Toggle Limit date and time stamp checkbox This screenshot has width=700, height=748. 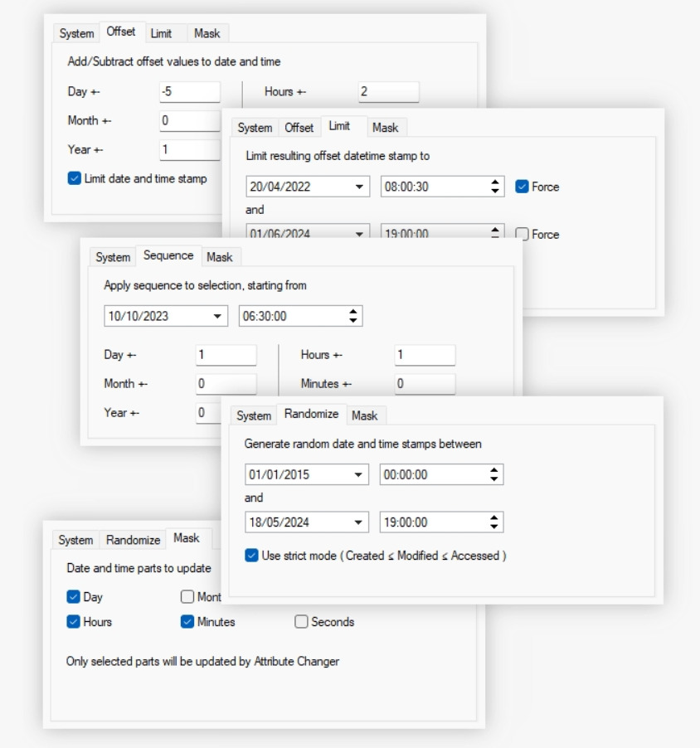click(x=75, y=178)
